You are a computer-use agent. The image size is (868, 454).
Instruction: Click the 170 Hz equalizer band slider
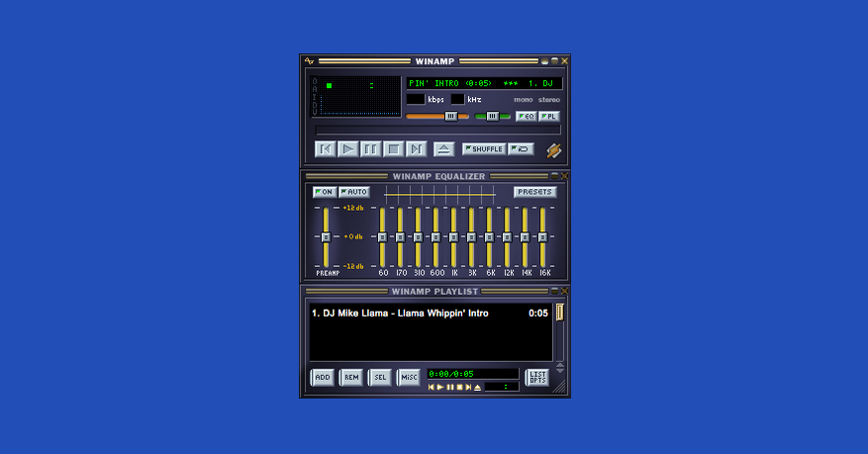tap(400, 237)
